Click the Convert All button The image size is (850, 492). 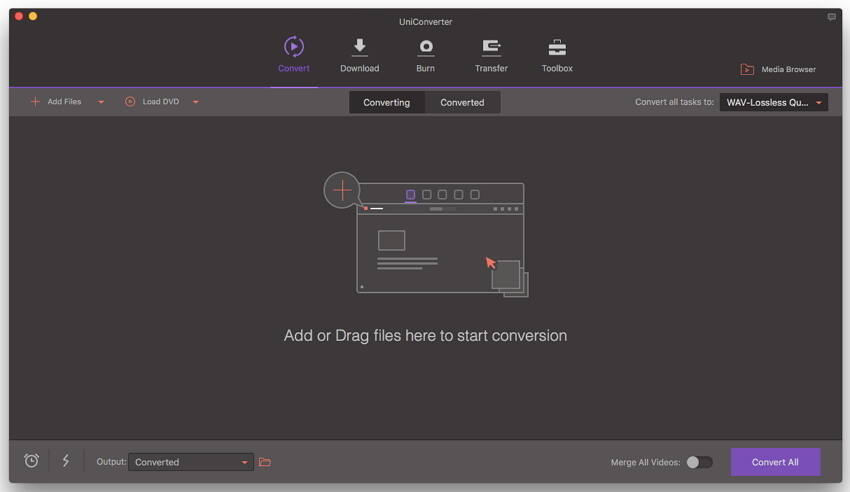[x=775, y=462]
